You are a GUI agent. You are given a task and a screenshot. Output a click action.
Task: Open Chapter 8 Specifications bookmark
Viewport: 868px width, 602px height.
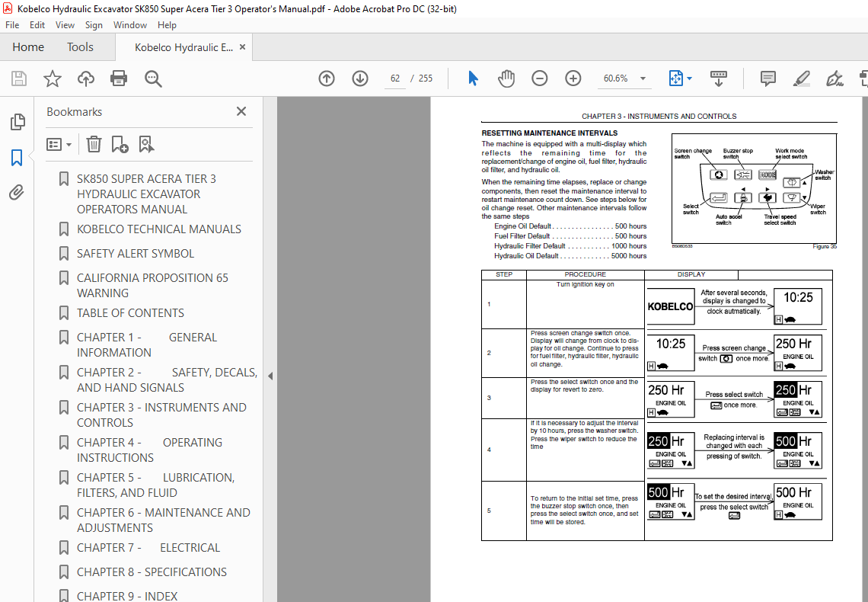[x=152, y=572]
